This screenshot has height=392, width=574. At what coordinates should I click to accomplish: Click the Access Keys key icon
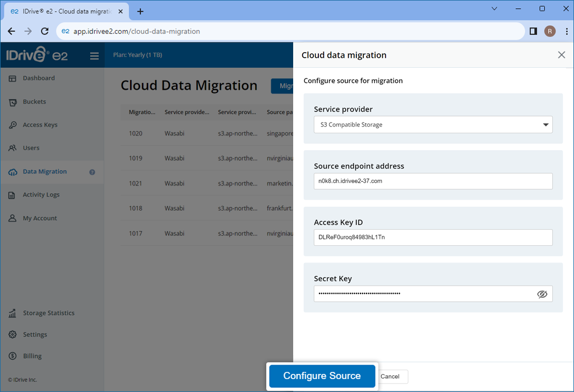coord(12,125)
